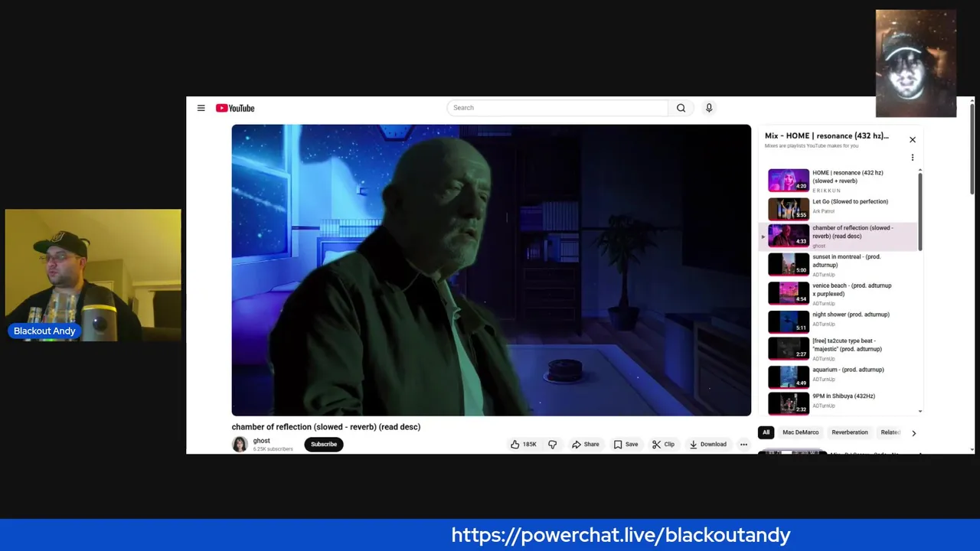Screen dimensions: 980x551
Task: Open more actions ellipsis under video
Action: tap(743, 444)
